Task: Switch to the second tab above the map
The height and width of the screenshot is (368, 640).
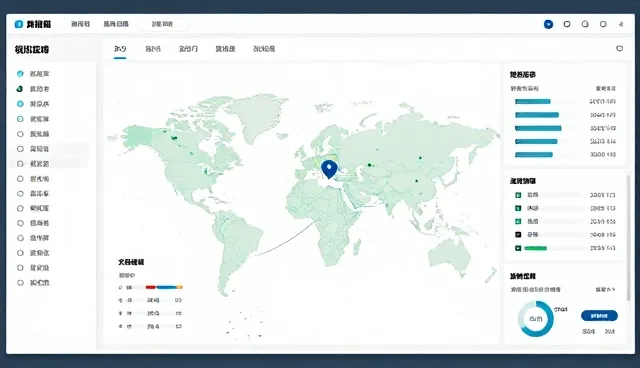Action: [153, 49]
